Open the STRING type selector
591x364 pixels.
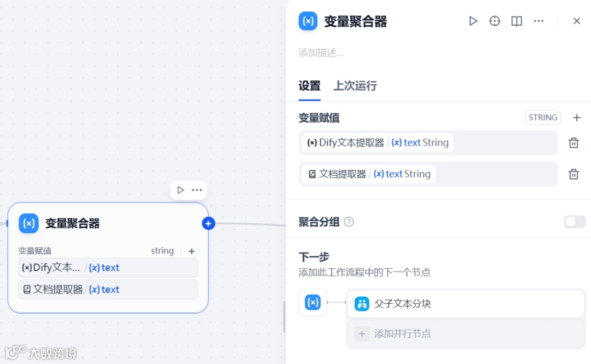543,118
